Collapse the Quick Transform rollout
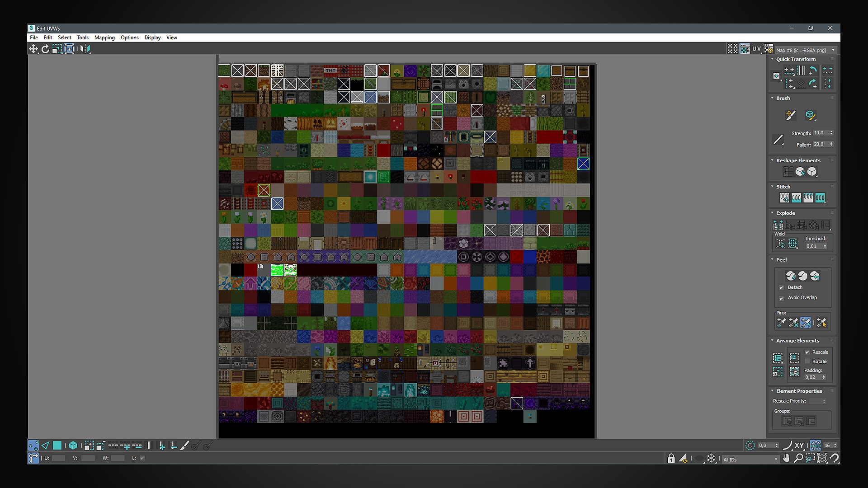The height and width of the screenshot is (488, 868). (x=772, y=59)
